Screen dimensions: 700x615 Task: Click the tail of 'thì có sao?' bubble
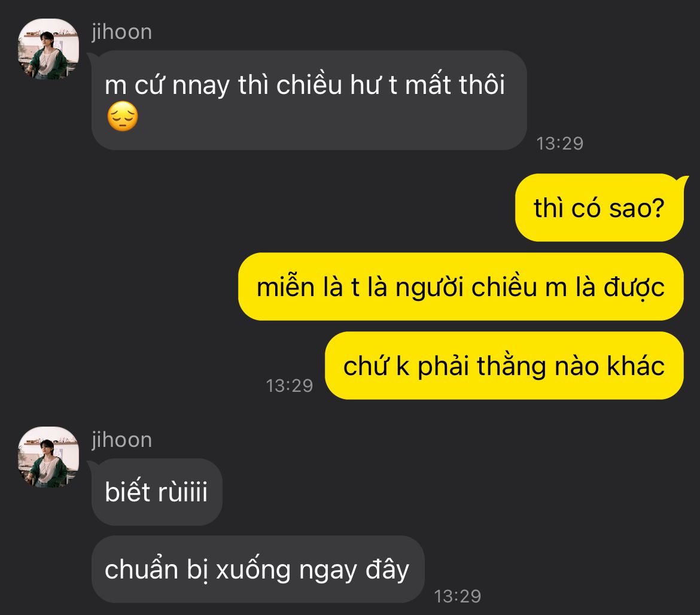click(x=682, y=179)
